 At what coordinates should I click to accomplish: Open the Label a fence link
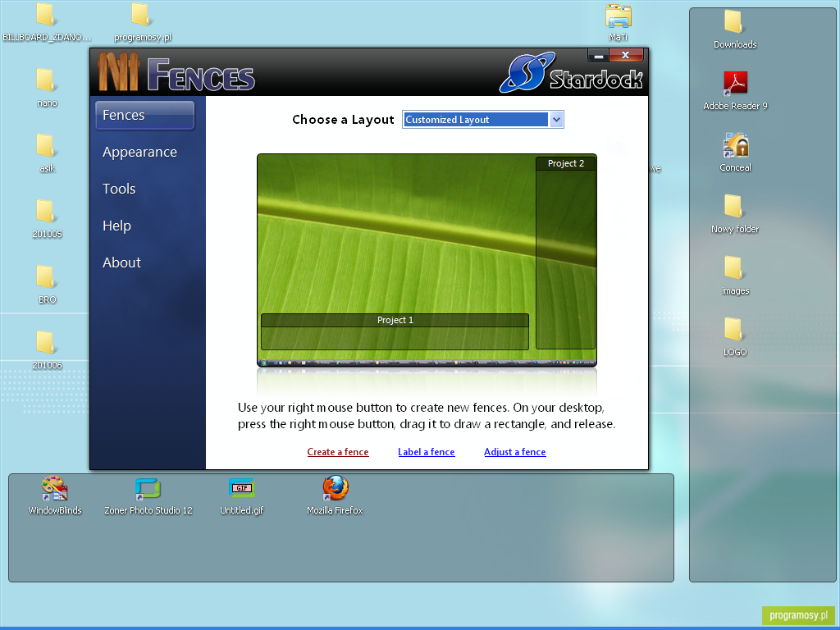[427, 452]
